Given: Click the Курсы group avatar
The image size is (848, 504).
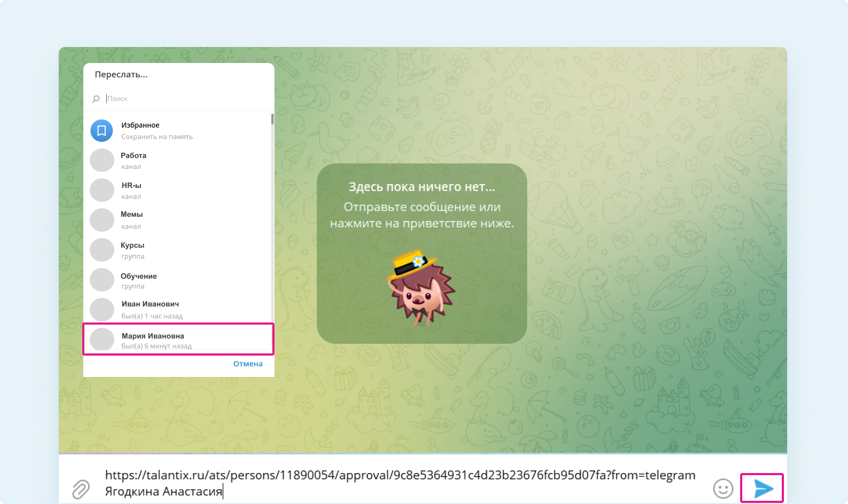Looking at the screenshot, I should coord(102,250).
